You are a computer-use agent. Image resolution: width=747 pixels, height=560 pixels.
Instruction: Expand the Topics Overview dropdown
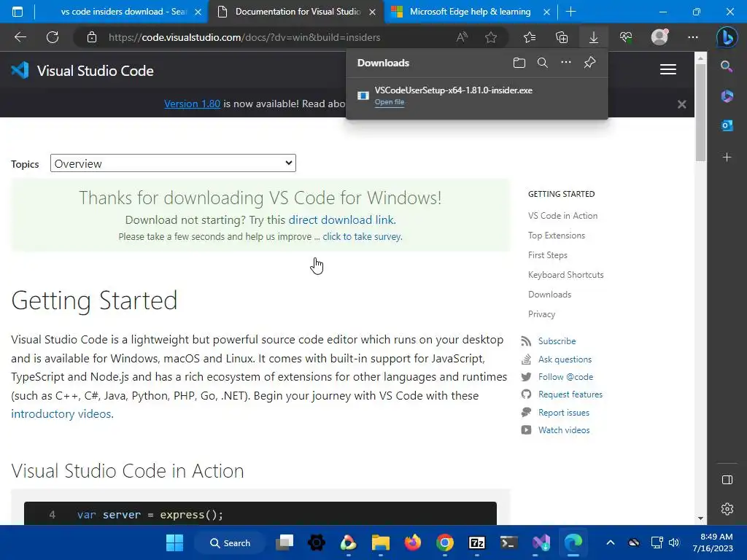[x=173, y=163]
